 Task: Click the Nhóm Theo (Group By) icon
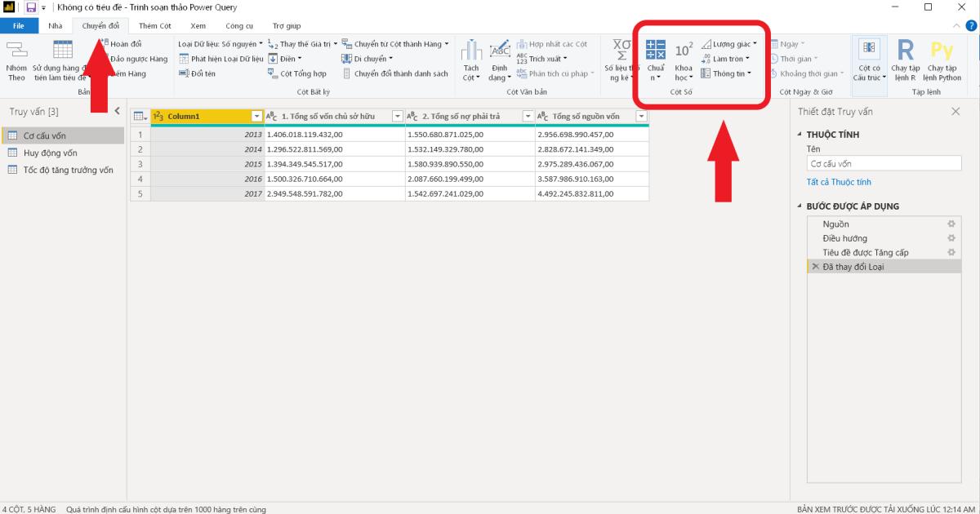(16, 50)
